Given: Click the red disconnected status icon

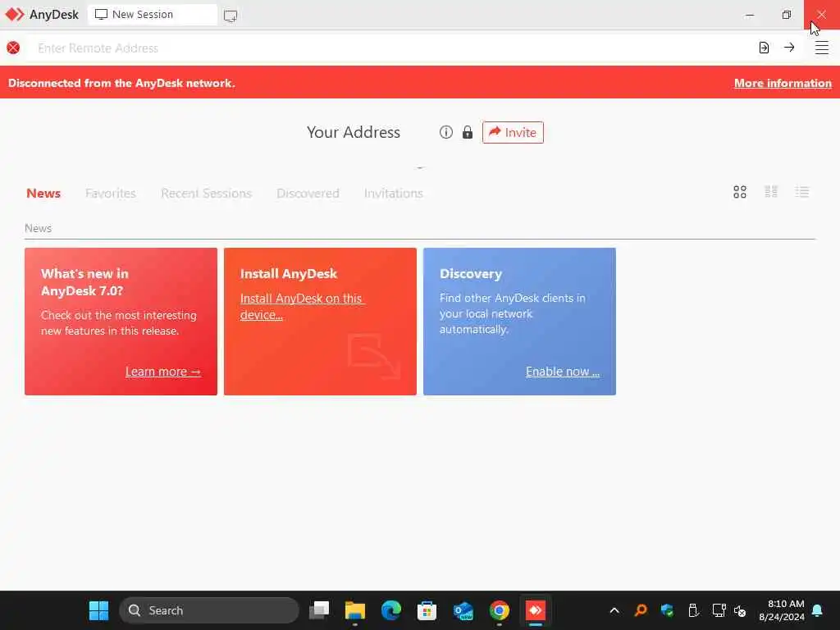Looking at the screenshot, I should click(13, 48).
